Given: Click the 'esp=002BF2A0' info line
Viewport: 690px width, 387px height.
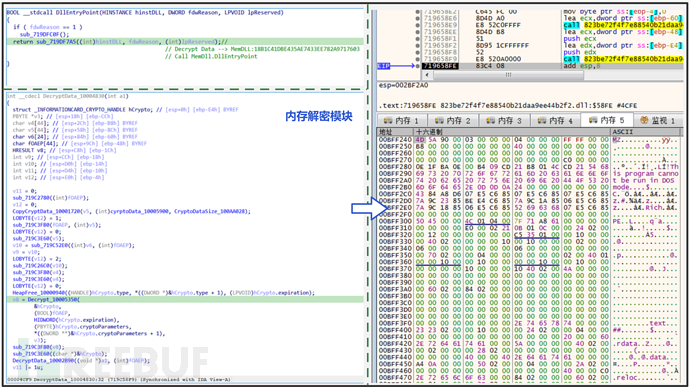Looking at the screenshot, I should (403, 85).
